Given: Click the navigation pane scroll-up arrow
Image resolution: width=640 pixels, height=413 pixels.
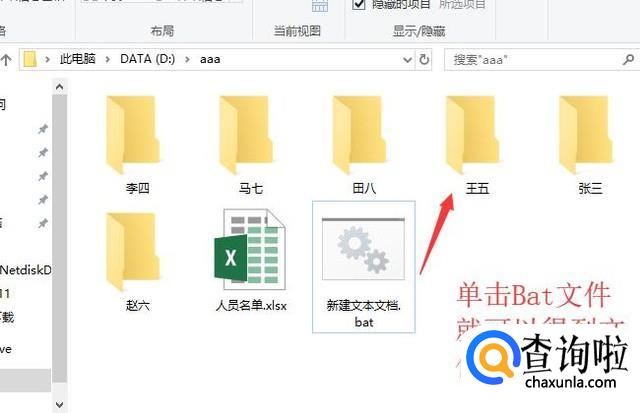Looking at the screenshot, I should 60,87.
